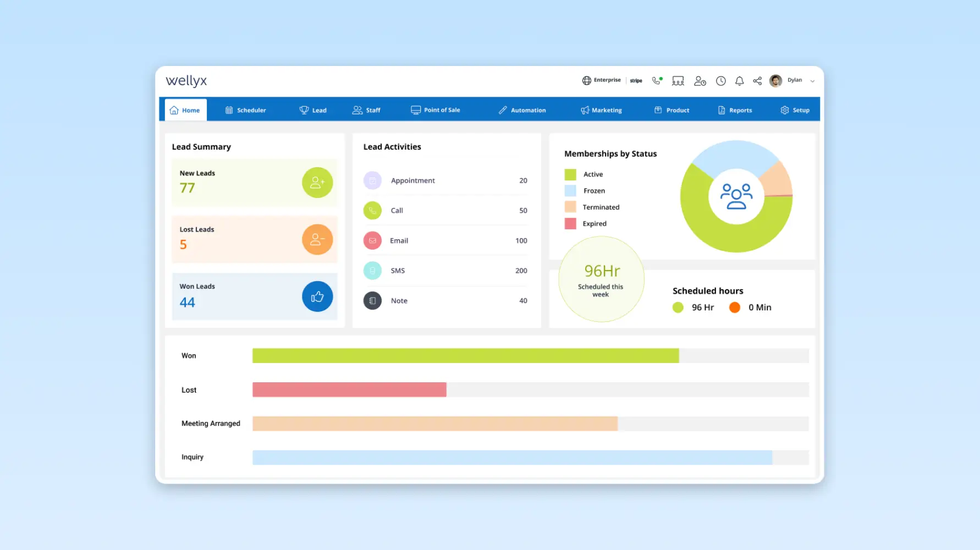Click the Lost Leads value 5
This screenshot has width=980, height=550.
[183, 245]
